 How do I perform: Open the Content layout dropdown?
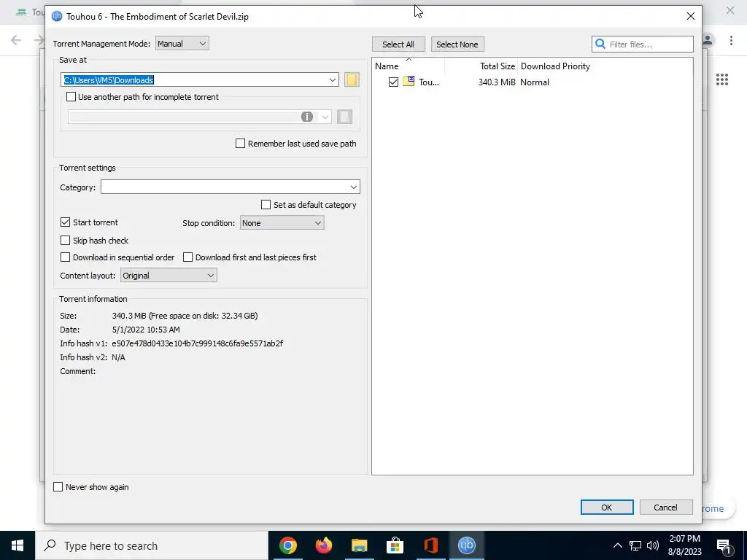[x=169, y=275]
